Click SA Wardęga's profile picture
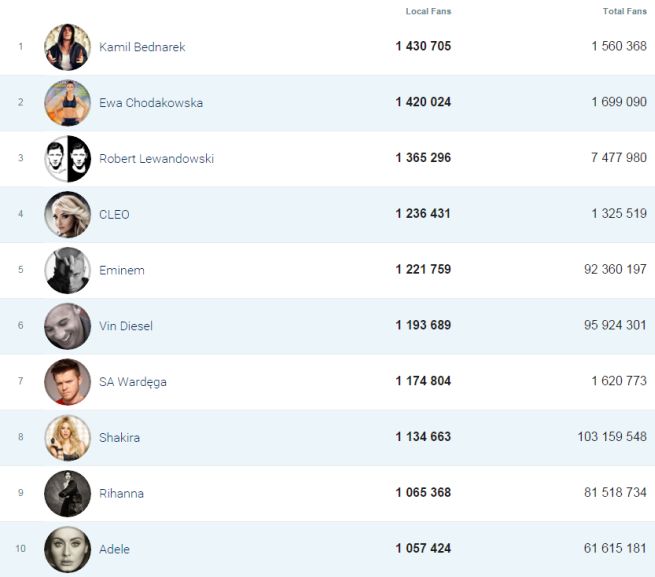655x577 pixels. (67, 382)
